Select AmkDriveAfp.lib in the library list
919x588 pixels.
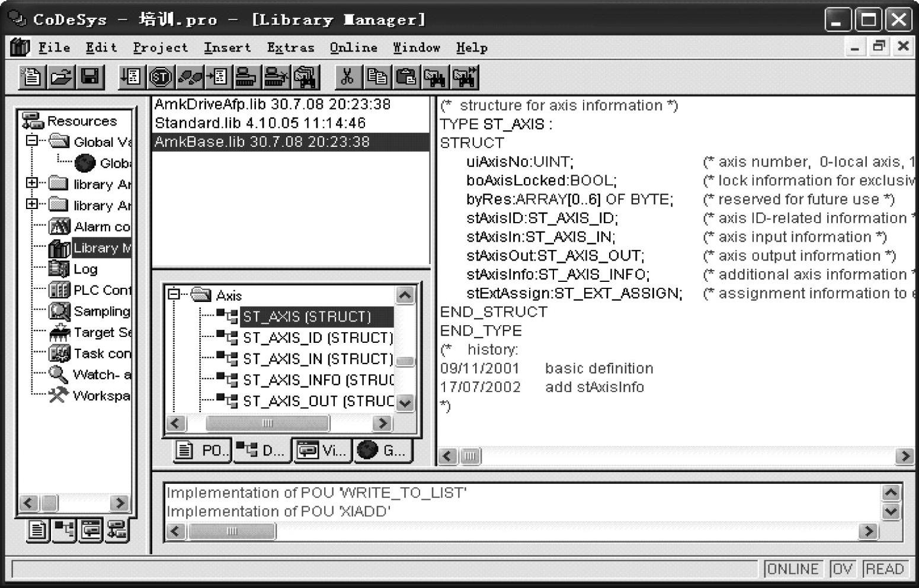click(x=290, y=105)
